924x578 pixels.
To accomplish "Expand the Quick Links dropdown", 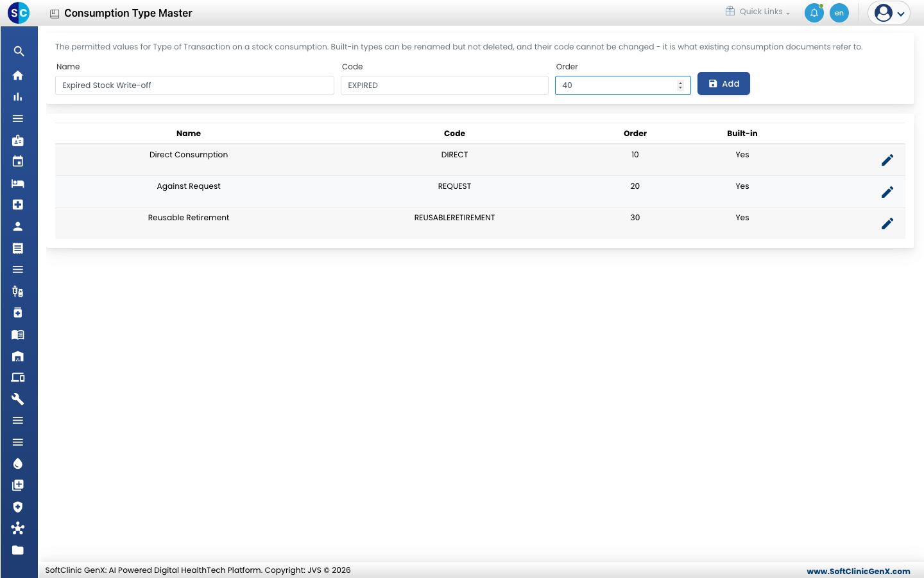I will [758, 12].
